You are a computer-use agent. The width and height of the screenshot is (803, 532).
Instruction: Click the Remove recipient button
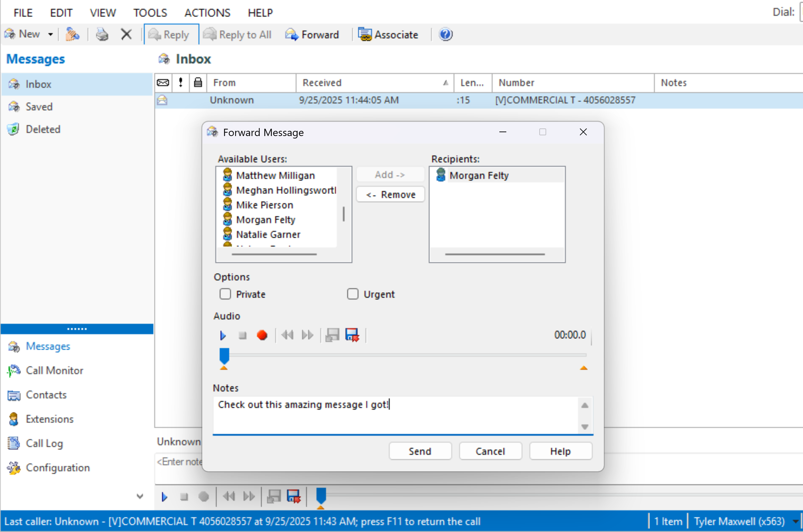[x=390, y=195]
